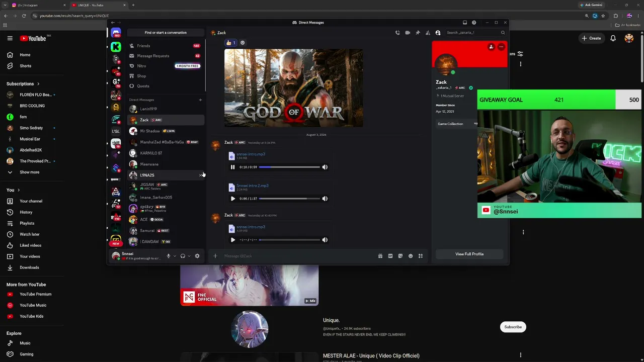Focus the Message @Zack input field
This screenshot has height=362, width=644.
[299, 256]
